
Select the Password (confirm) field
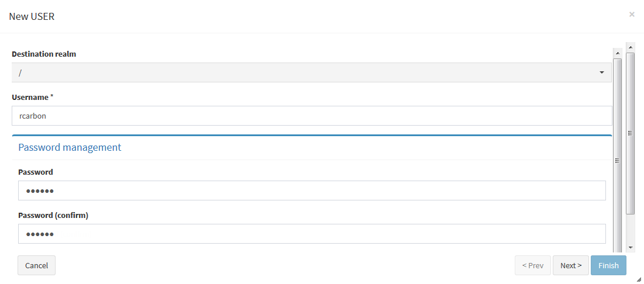pos(311,234)
